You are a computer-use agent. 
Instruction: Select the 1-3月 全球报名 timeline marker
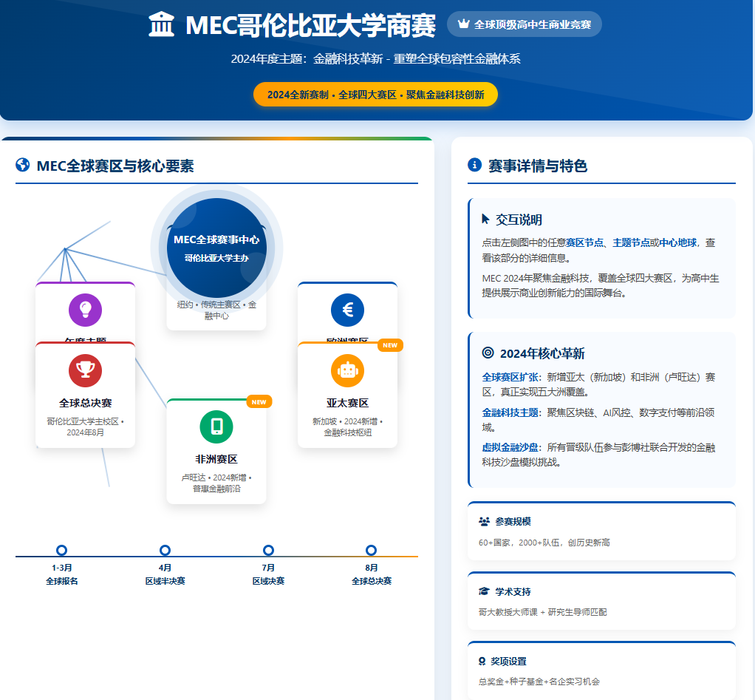pyautogui.click(x=62, y=550)
